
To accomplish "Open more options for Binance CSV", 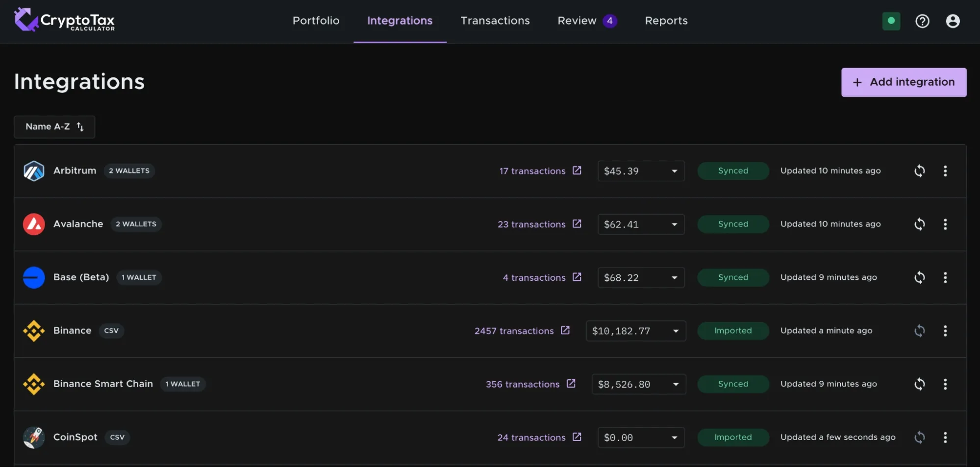I will (945, 331).
